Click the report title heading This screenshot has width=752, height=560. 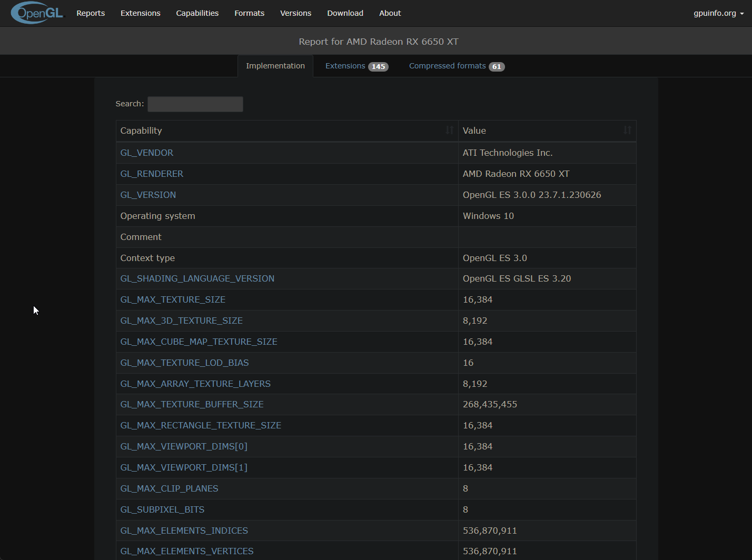tap(379, 42)
